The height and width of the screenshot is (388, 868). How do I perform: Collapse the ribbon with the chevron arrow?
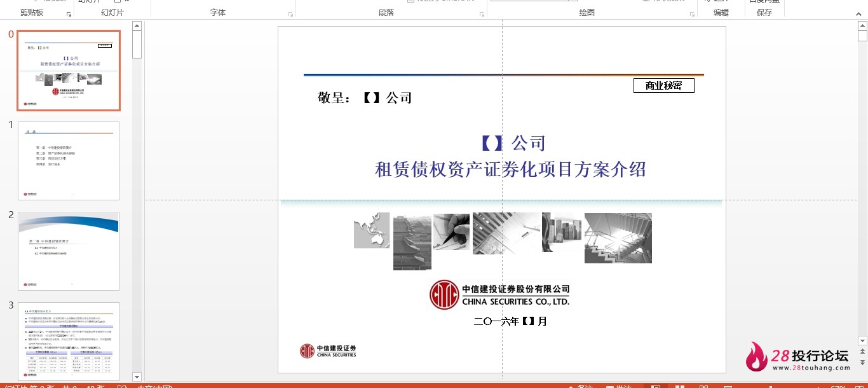[859, 13]
